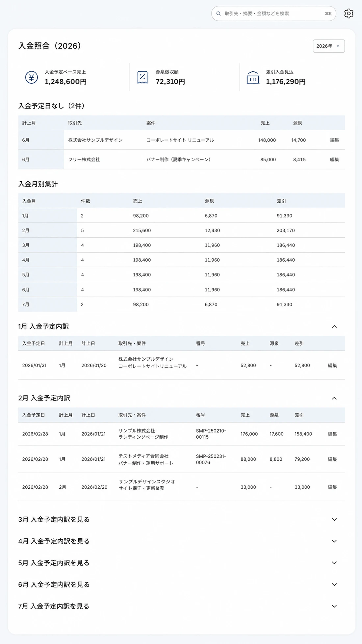Click the 件数 column header
The width and height of the screenshot is (362, 644).
86,201
